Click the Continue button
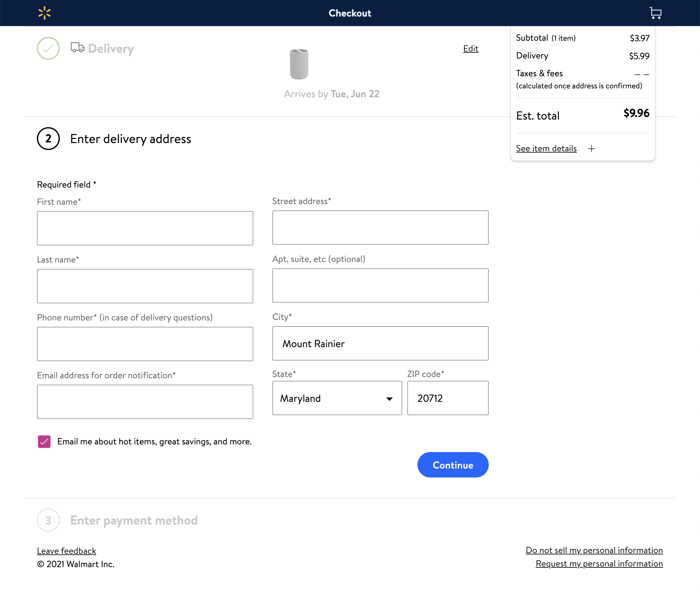Image resolution: width=700 pixels, height=604 pixels. 453,465
